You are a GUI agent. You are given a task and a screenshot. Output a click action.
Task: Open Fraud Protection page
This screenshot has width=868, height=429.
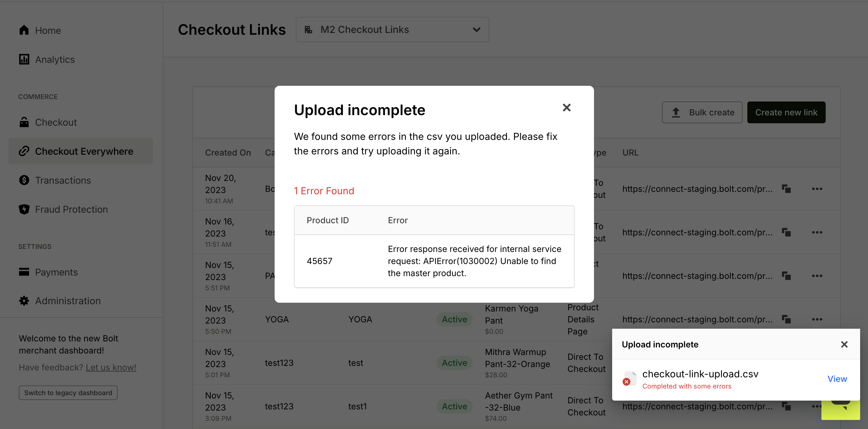71,209
